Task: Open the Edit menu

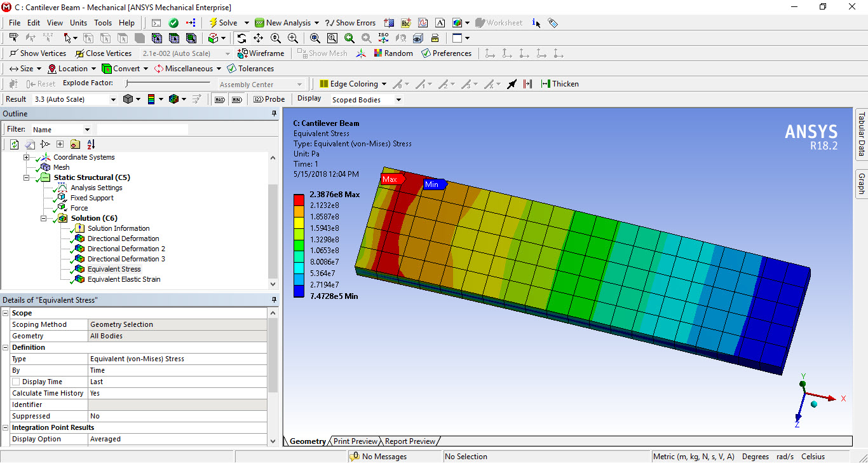Action: coord(34,23)
